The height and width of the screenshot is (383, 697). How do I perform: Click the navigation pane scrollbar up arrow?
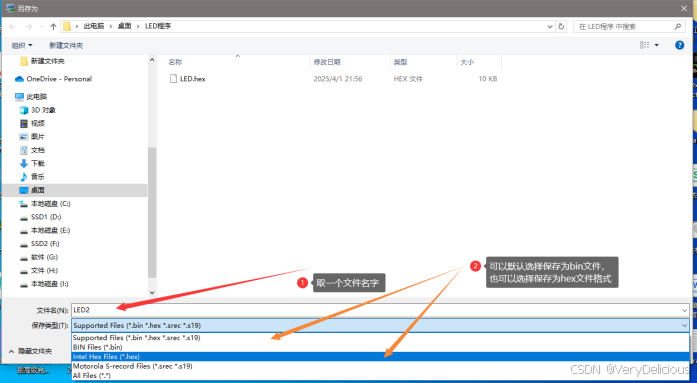click(152, 60)
